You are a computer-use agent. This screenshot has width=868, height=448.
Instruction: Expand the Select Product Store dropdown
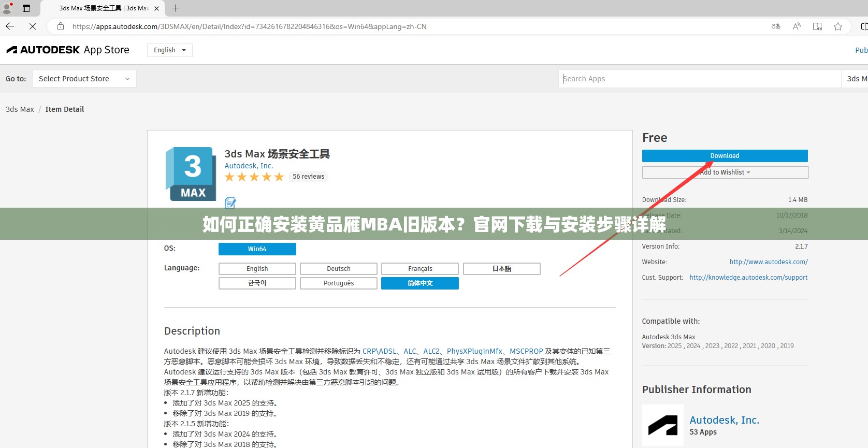click(x=84, y=79)
